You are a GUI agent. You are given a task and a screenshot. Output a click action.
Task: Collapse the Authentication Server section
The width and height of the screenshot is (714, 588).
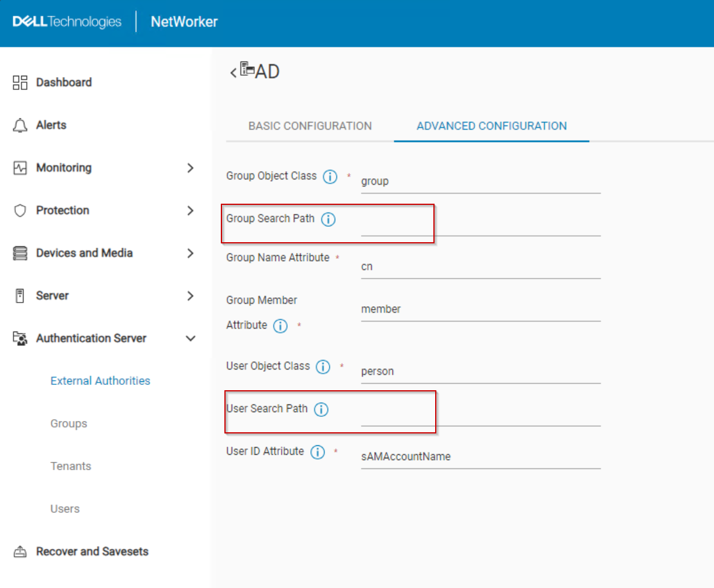coord(190,338)
